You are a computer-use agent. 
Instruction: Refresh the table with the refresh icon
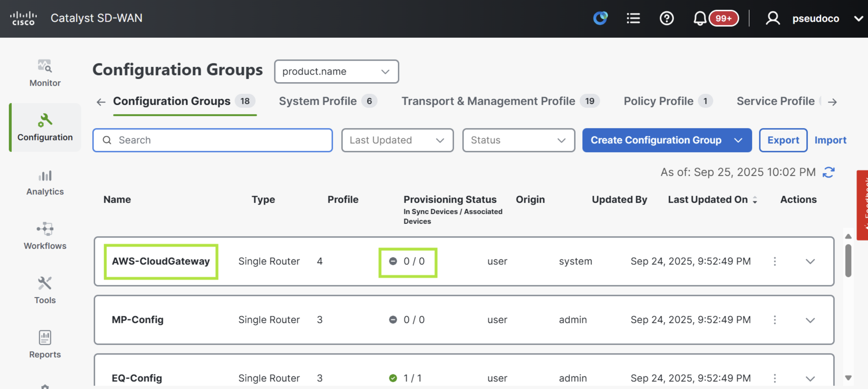pos(828,172)
